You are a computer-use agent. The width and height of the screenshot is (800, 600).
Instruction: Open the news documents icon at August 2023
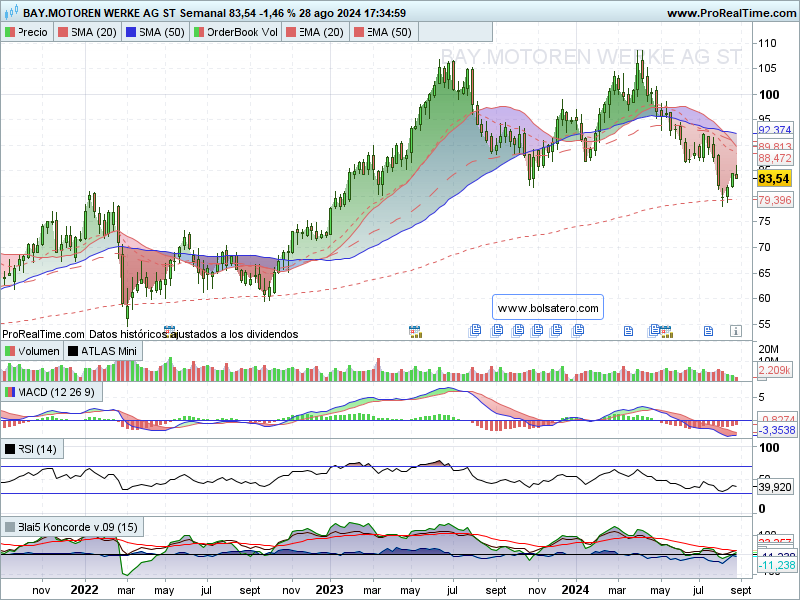pos(475,331)
